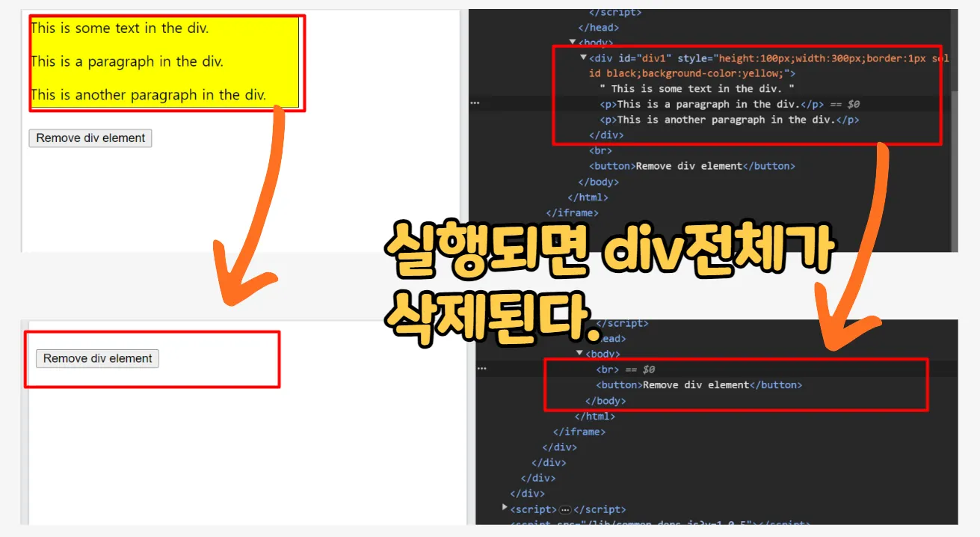980x537 pixels.
Task: Select the </div> closing row under div1 paragraphs
Action: 606,135
